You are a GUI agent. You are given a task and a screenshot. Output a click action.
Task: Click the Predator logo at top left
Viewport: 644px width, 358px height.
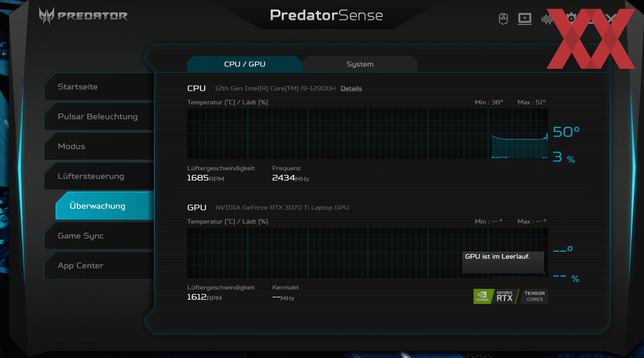pos(83,16)
